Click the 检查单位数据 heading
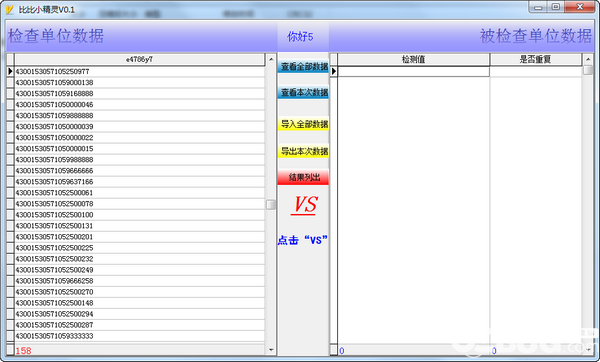The image size is (600, 362). tap(56, 36)
